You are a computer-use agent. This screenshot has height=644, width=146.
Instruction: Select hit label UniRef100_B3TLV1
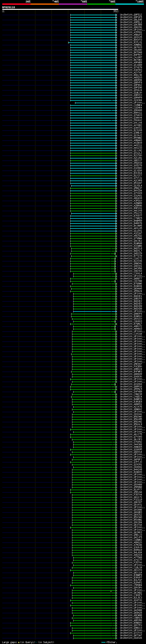(131, 42)
